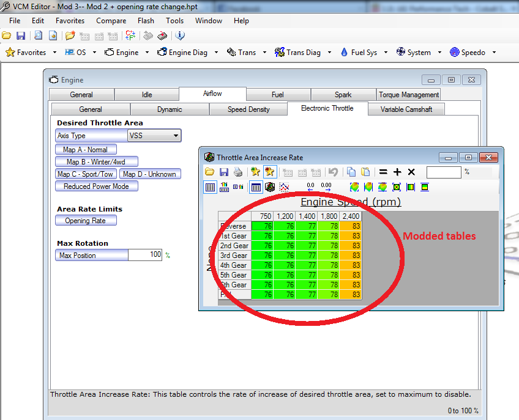Screen dimensions: 519x420
Task: Toggle the first table-only grid layout icon
Action: pos(210,188)
